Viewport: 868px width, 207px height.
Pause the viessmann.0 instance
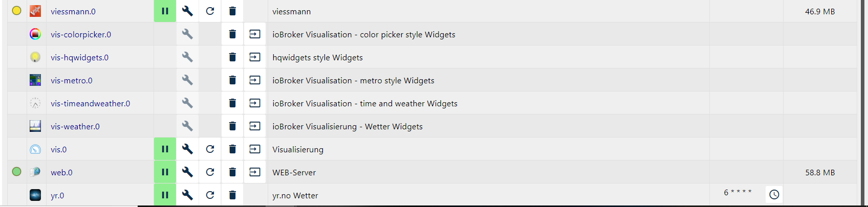tap(165, 11)
